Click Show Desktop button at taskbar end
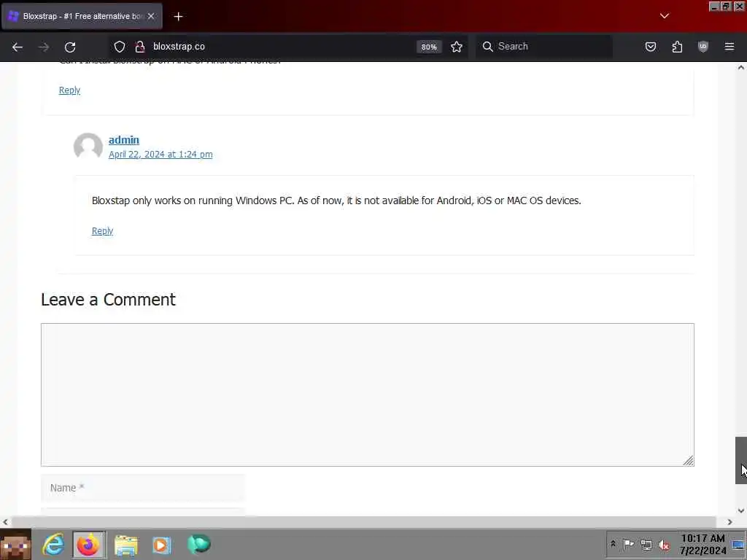 (x=739, y=545)
